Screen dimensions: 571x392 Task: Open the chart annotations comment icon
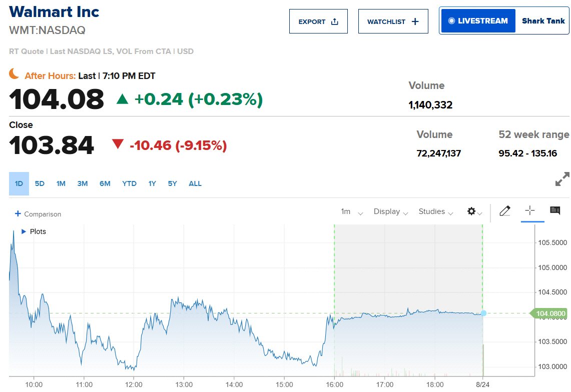pyautogui.click(x=555, y=210)
